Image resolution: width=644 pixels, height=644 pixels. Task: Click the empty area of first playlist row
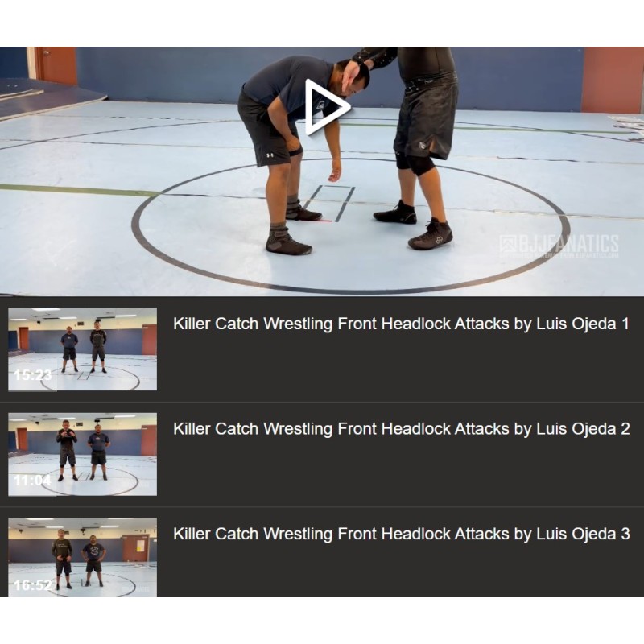(x=400, y=365)
